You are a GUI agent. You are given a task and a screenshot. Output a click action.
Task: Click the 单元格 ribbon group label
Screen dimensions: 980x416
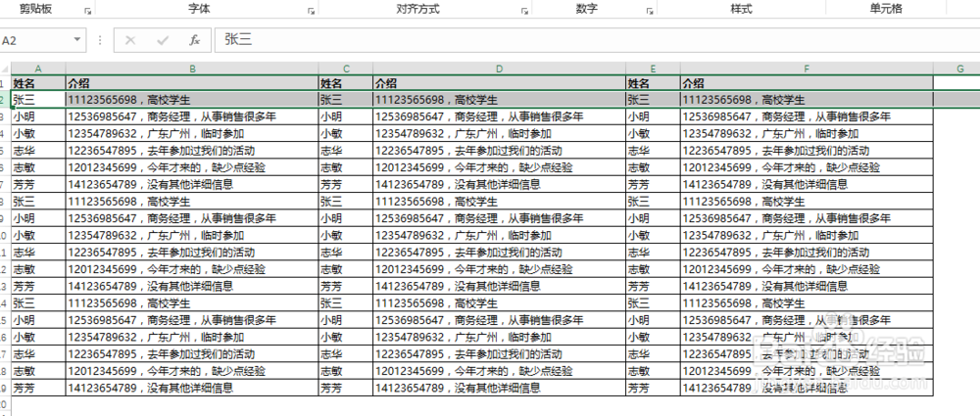(886, 9)
